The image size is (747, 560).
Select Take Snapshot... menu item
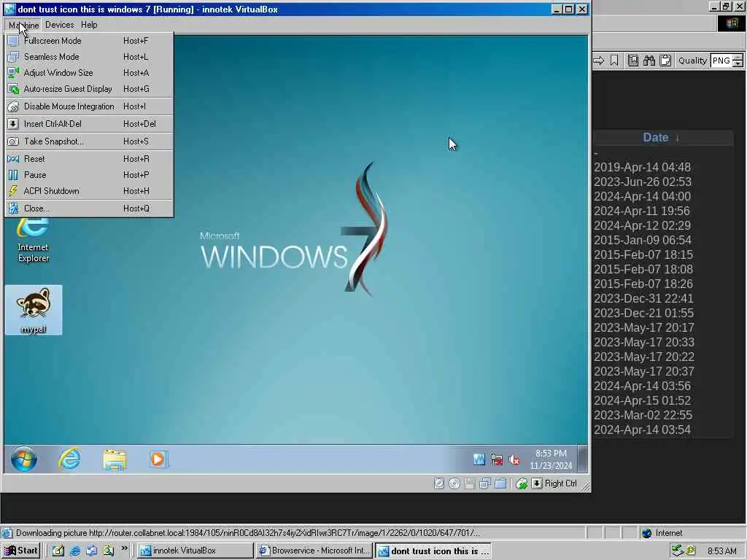pyautogui.click(x=89, y=141)
